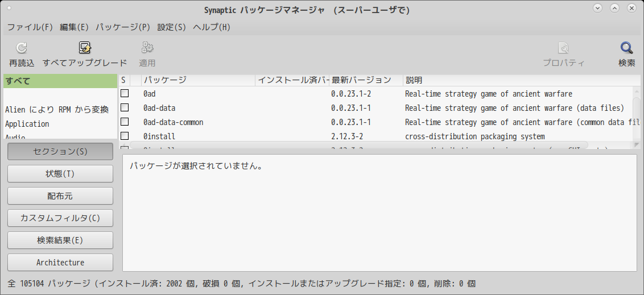Select the 配布元 filter button
644x295 pixels.
point(60,196)
